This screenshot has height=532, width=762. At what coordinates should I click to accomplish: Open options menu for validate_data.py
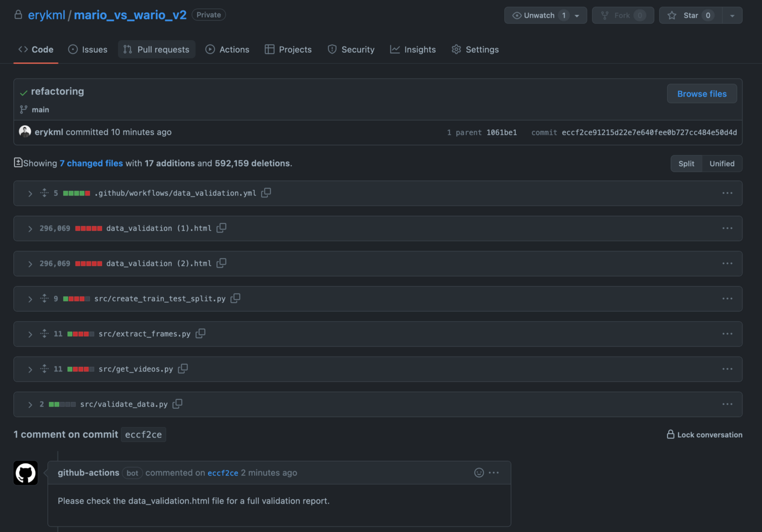[727, 404]
